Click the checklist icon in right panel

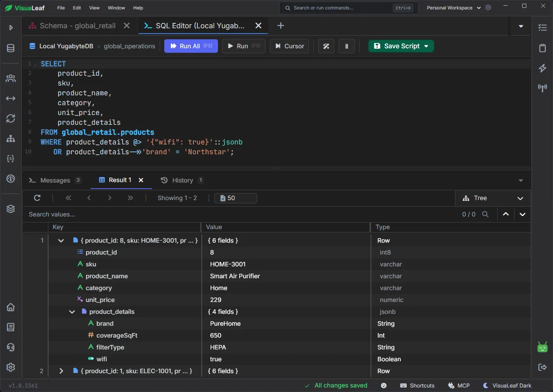pos(542,28)
